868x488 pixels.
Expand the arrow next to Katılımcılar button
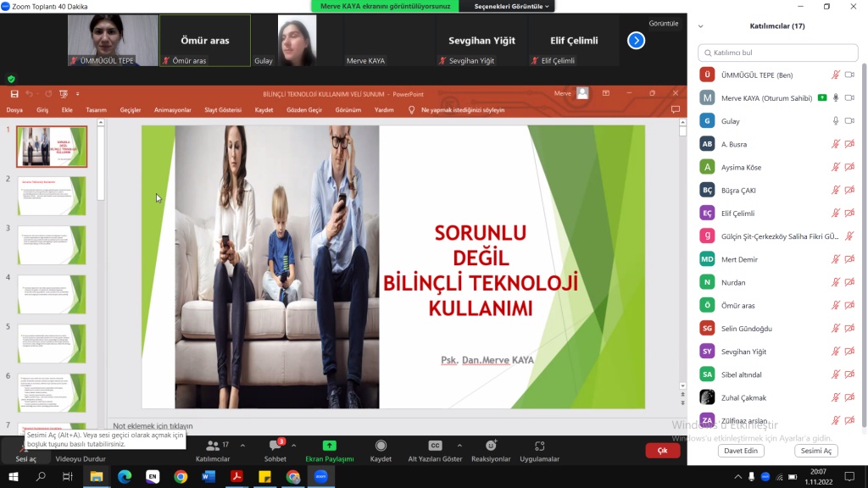(242, 445)
